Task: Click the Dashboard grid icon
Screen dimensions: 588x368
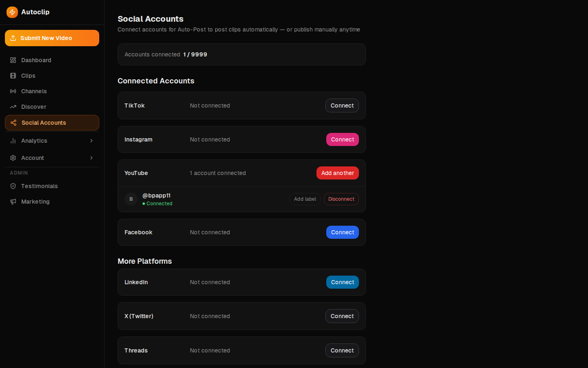Action: click(x=13, y=60)
